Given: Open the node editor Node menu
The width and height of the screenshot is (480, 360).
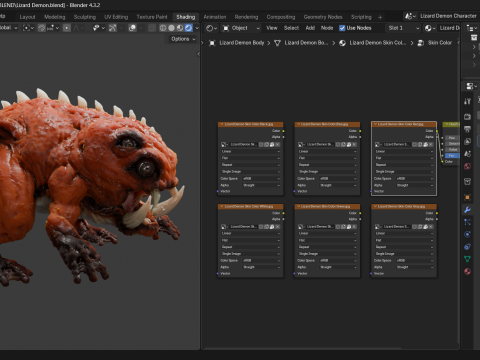Looking at the screenshot, I should click(327, 28).
